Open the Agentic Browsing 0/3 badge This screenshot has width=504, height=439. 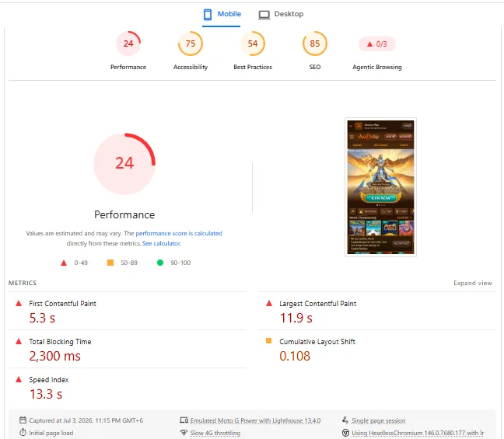click(x=376, y=44)
